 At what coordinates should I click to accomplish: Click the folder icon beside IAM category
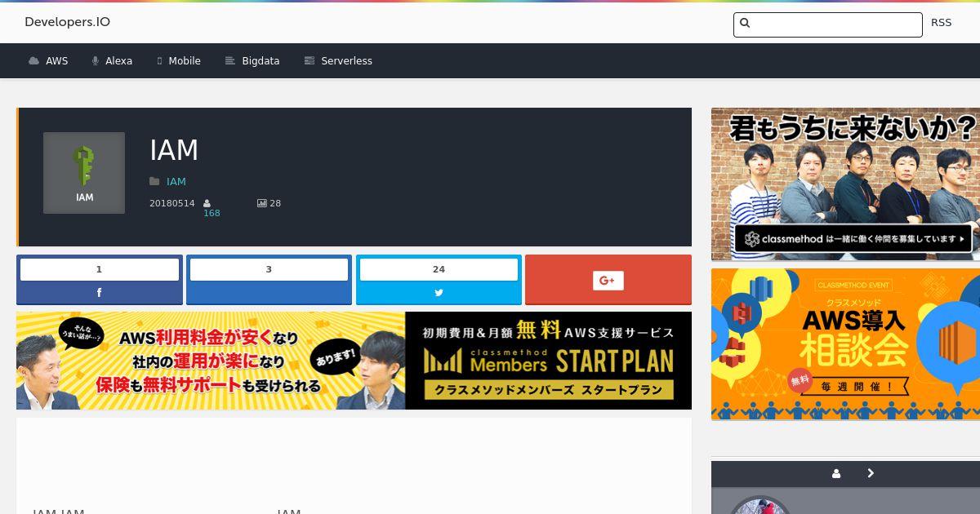pos(154,182)
